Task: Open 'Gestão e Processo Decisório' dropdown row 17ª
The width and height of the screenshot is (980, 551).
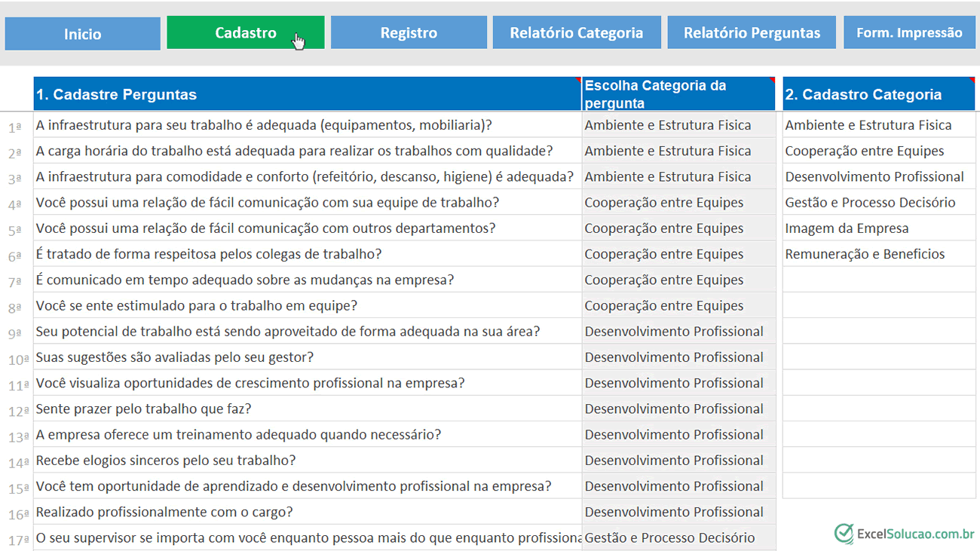Action: tap(678, 537)
